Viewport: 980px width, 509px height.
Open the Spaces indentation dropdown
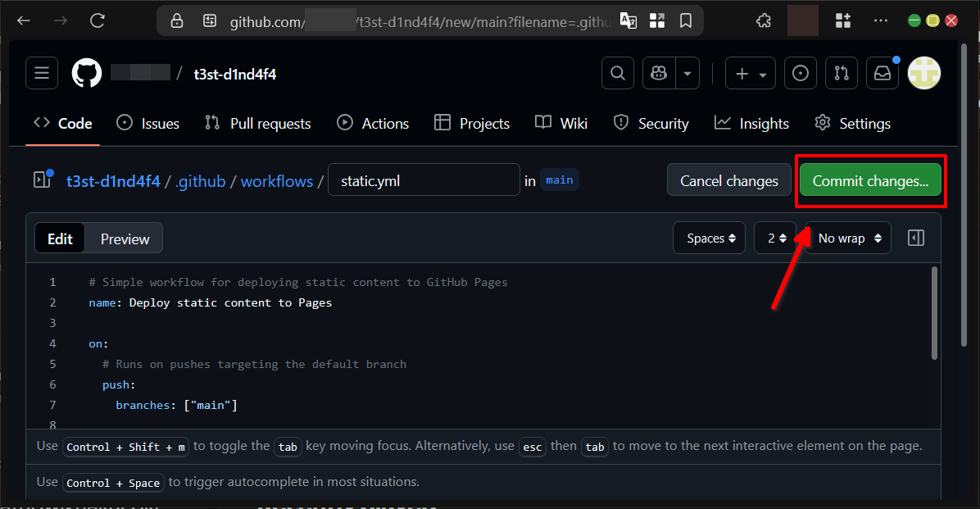pos(709,238)
